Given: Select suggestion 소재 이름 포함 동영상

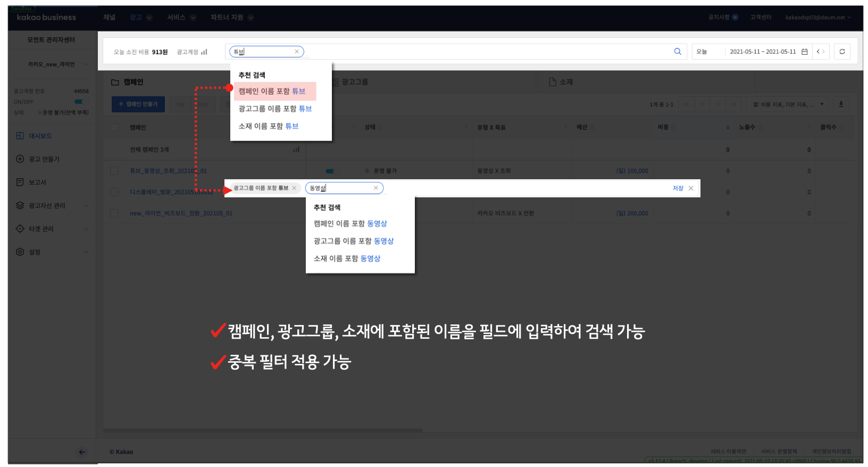Looking at the screenshot, I should 347,258.
